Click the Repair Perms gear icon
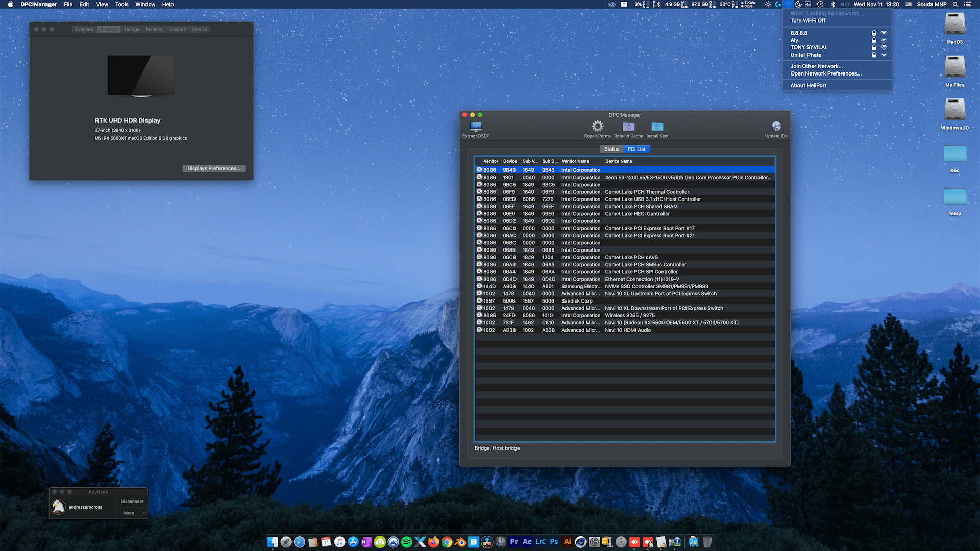The image size is (980, 551). click(x=597, y=127)
